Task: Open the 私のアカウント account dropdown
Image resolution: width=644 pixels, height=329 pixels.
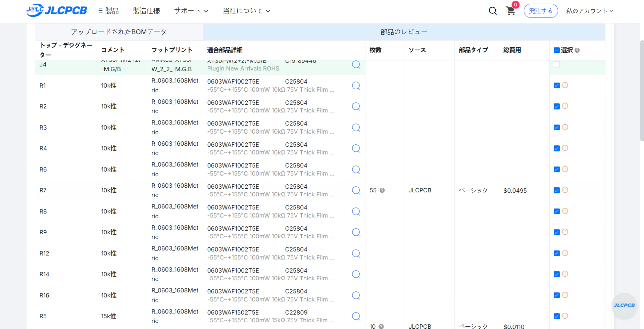Action: click(590, 11)
